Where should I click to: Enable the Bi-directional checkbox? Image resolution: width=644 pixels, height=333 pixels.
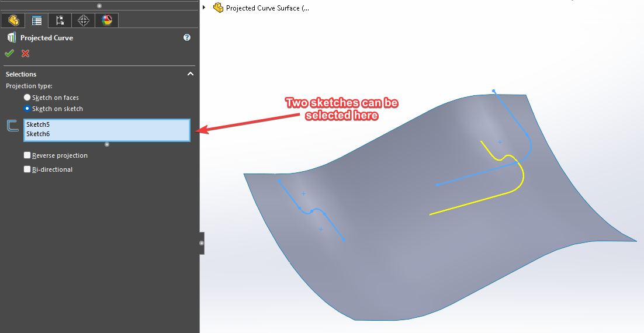[27, 169]
